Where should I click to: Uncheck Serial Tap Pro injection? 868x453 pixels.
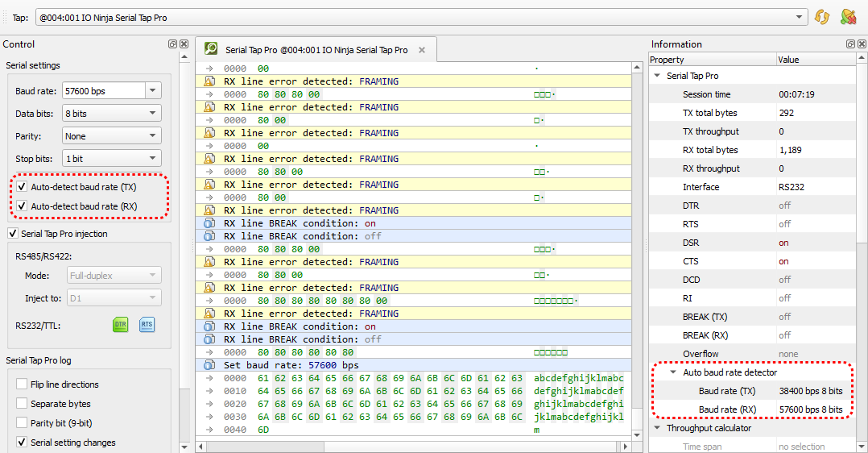13,234
